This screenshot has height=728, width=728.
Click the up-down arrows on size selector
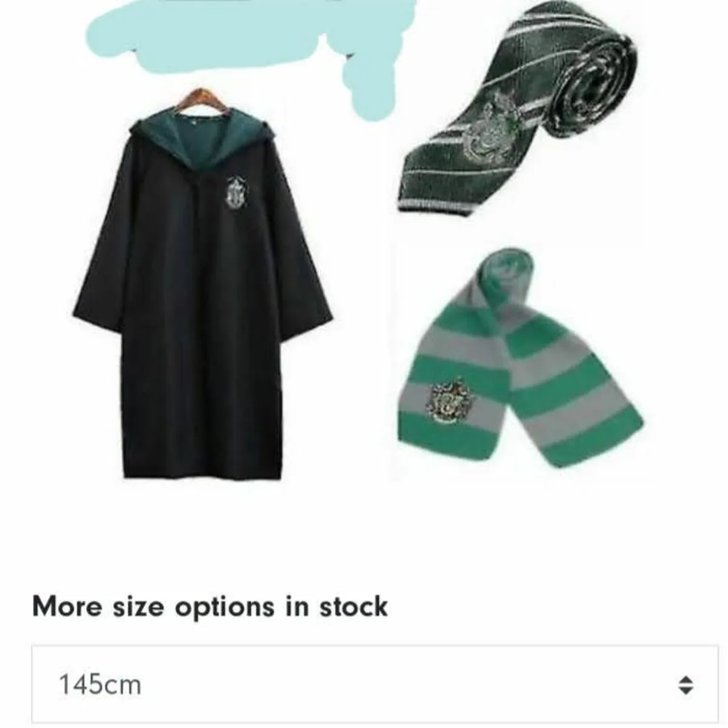(686, 686)
